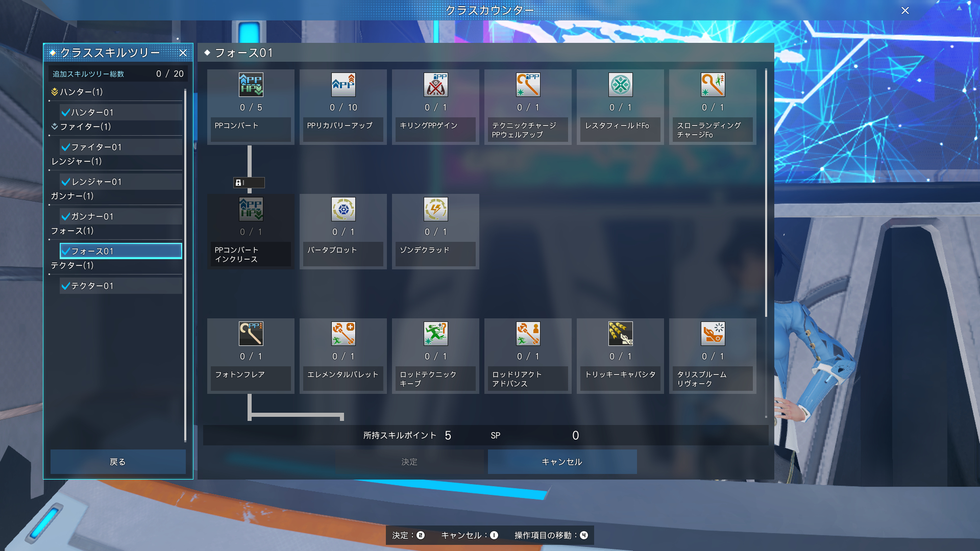The height and width of the screenshot is (551, 980).
Task: Select the スローランディングチャージFo skill icon
Action: [713, 85]
